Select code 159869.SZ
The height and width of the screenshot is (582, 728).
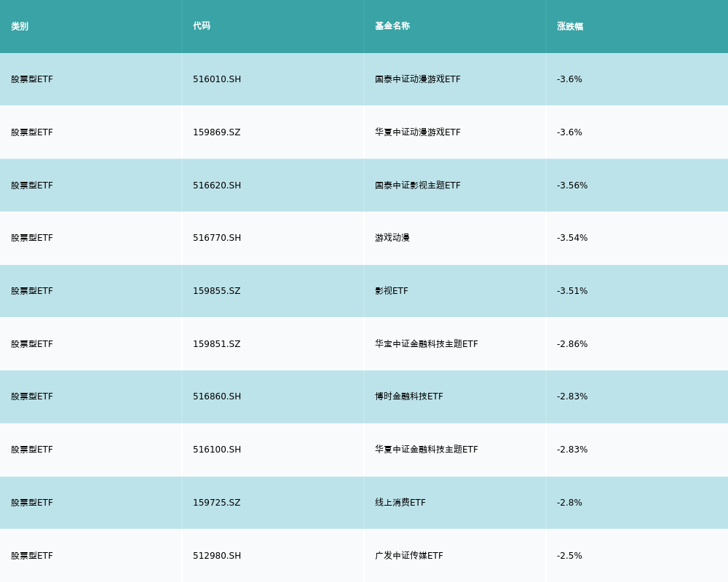(x=217, y=132)
